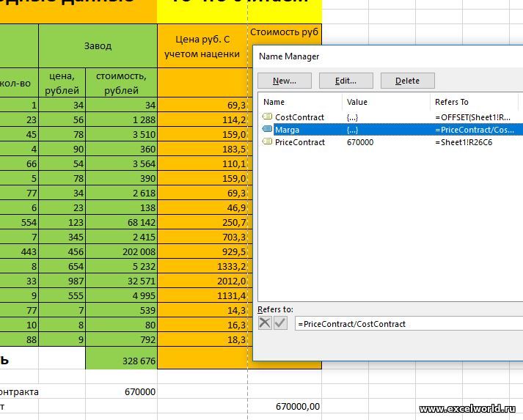Click the name icon beside PriceContract
The width and height of the screenshot is (523, 420).
[x=268, y=142]
